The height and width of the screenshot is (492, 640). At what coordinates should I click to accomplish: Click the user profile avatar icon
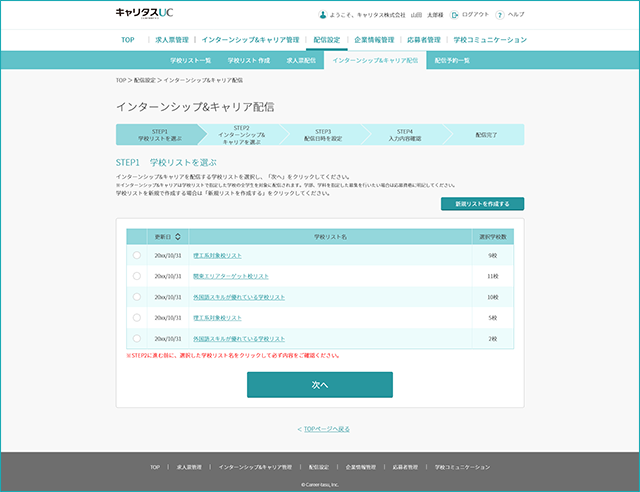pos(322,15)
